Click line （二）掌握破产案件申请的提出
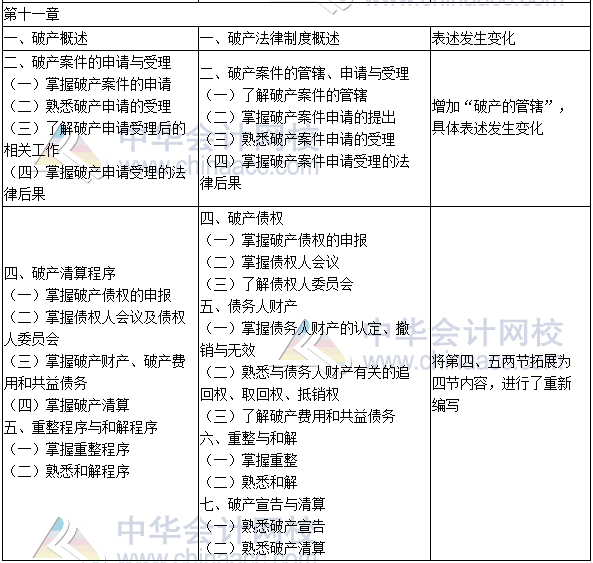The width and height of the screenshot is (593, 563). pyautogui.click(x=299, y=117)
